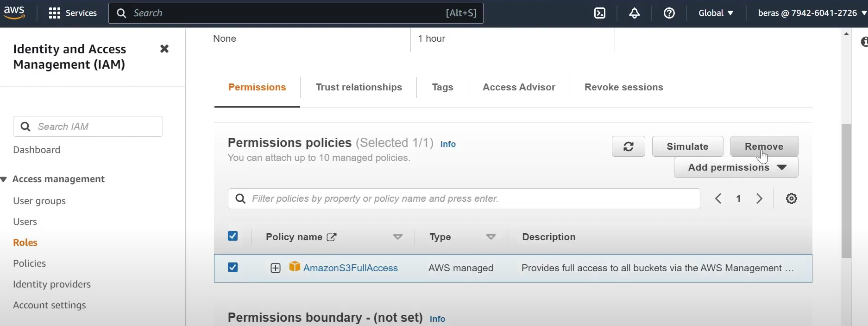Open table preferences gear icon
868x326 pixels.
[792, 198]
